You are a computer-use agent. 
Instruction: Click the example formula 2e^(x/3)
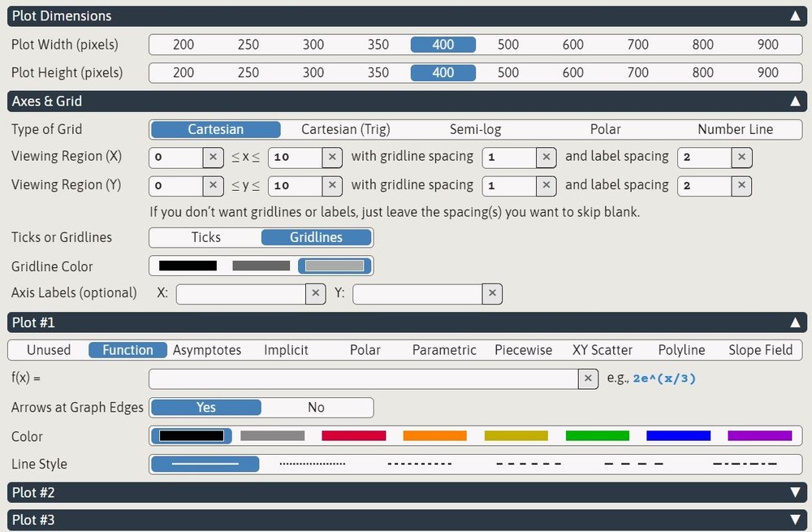664,378
